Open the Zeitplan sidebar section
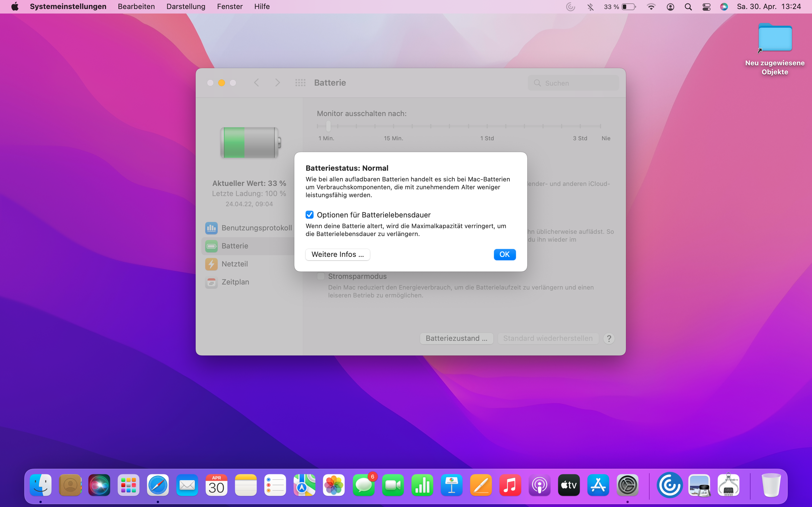 click(235, 282)
